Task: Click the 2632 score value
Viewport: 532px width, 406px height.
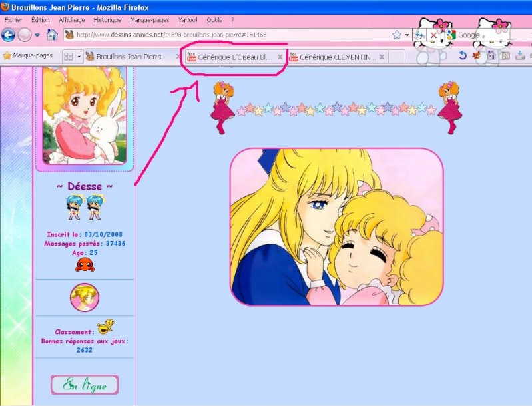Action: point(84,350)
